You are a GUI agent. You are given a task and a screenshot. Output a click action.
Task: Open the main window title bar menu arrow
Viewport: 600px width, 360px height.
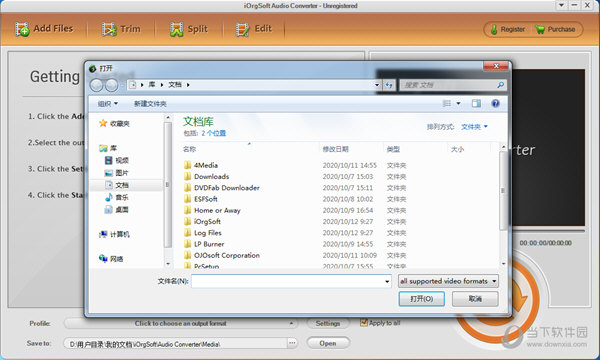[561, 5]
